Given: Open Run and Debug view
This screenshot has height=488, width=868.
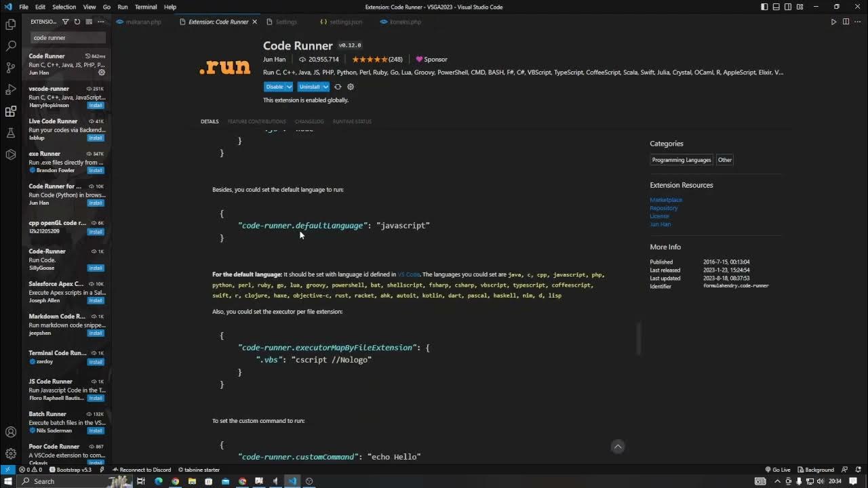Looking at the screenshot, I should pos(10,89).
